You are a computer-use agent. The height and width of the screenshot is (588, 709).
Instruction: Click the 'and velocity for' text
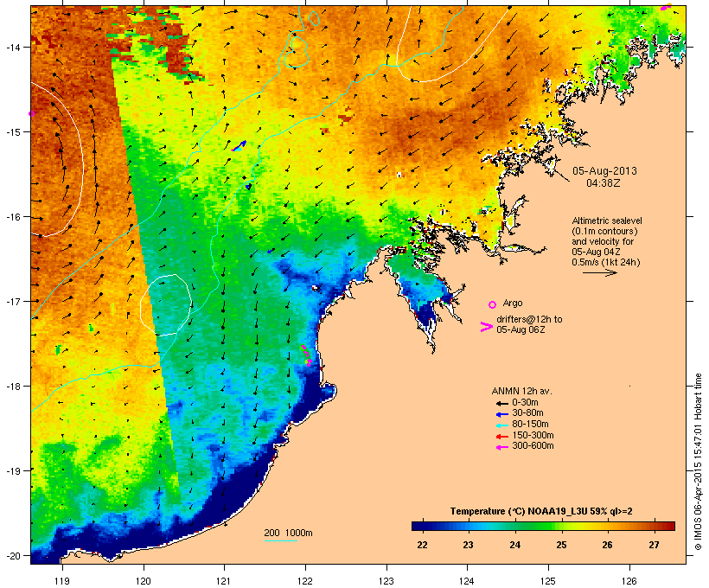click(603, 241)
